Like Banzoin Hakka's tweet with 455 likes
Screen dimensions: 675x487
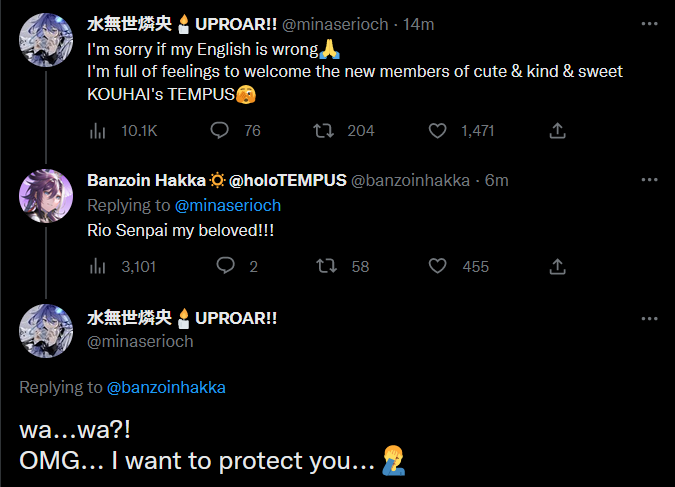coord(437,266)
